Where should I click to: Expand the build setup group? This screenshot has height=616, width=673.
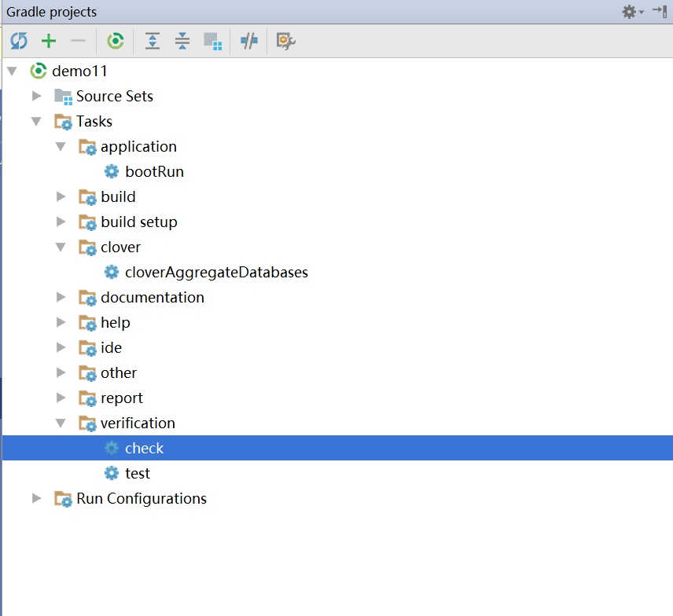(x=61, y=222)
